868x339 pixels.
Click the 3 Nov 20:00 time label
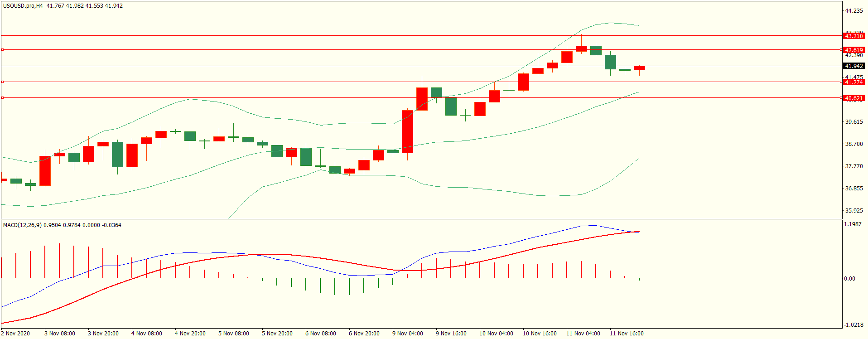(103, 334)
